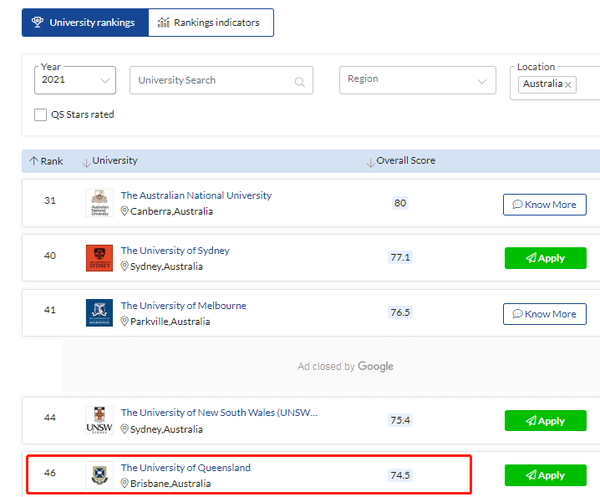The image size is (600, 497).
Task: Click the University of Queensland crest logo
Action: tap(99, 475)
